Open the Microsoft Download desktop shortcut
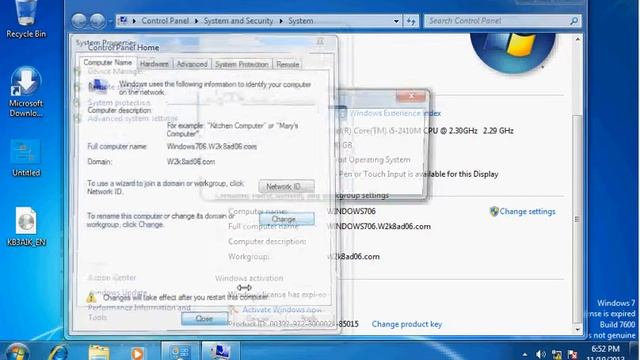The width and height of the screenshot is (640, 360). click(26, 92)
